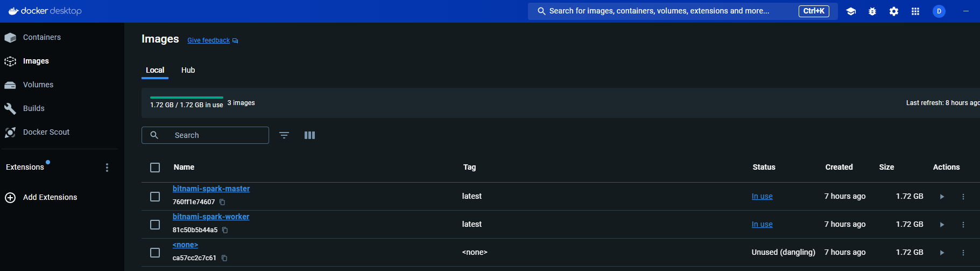Open the column display options icon
980x271 pixels.
coord(309,135)
